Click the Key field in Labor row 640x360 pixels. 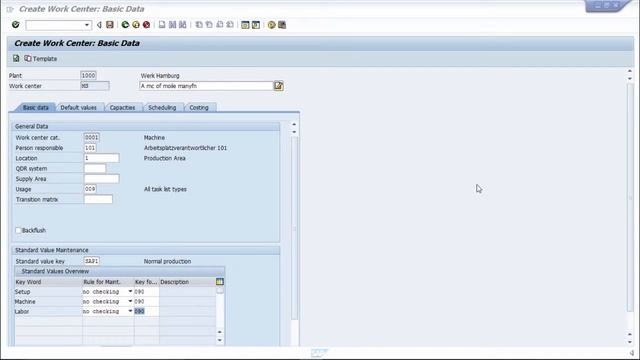pos(147,311)
